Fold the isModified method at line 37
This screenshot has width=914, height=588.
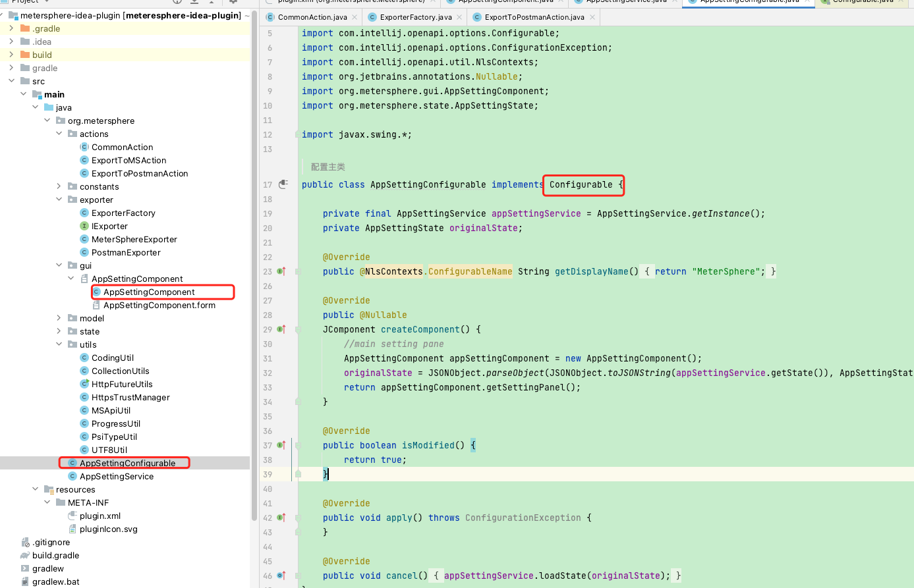pyautogui.click(x=298, y=445)
